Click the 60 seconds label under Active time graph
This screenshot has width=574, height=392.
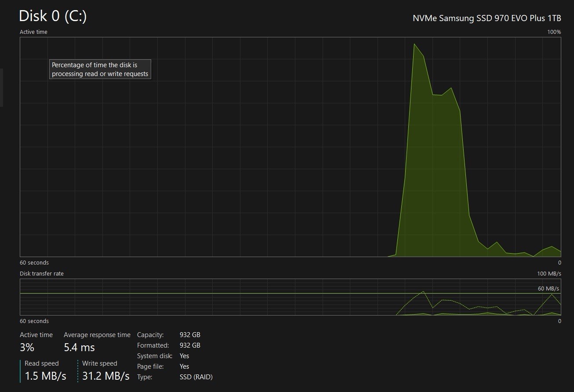click(x=34, y=263)
